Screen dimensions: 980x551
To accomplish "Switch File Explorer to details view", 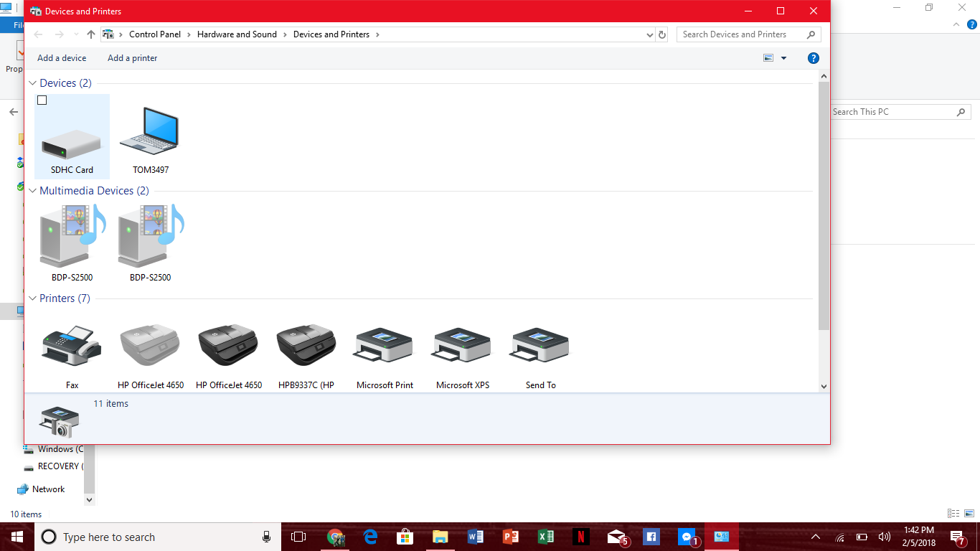I will (x=953, y=514).
